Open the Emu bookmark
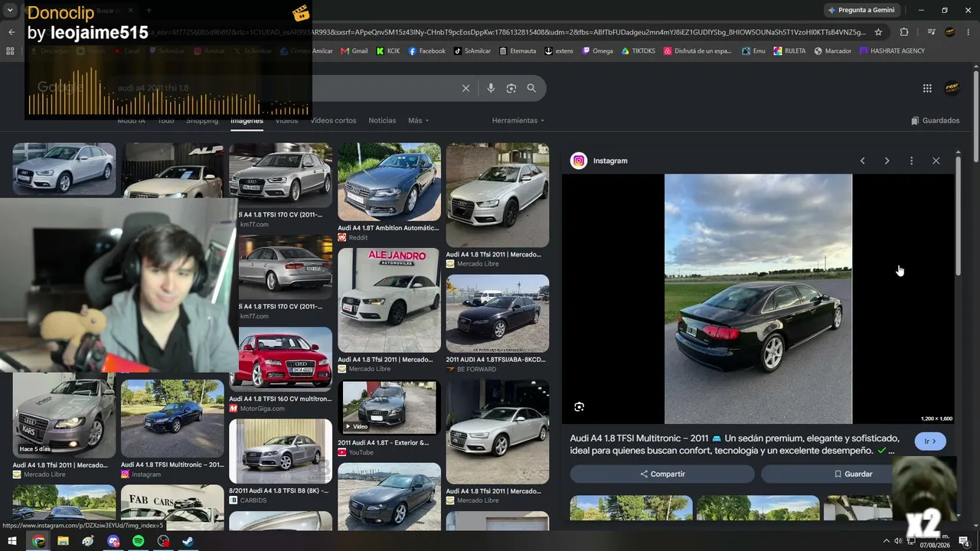The height and width of the screenshot is (551, 980). point(753,51)
